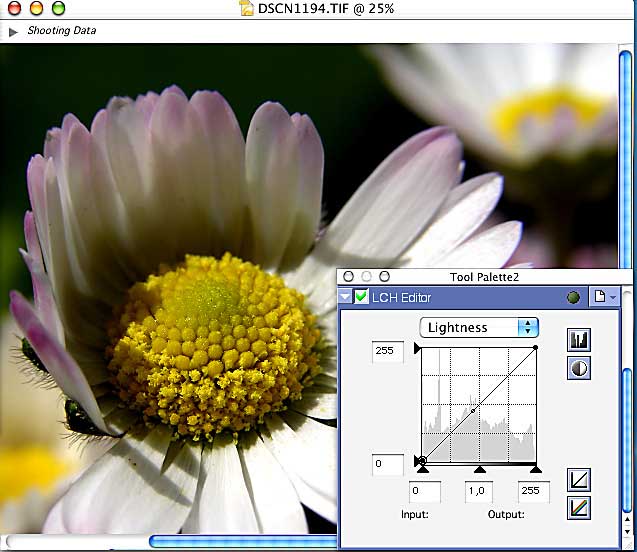Click the input black point field 0
The image size is (637, 552).
click(x=425, y=491)
